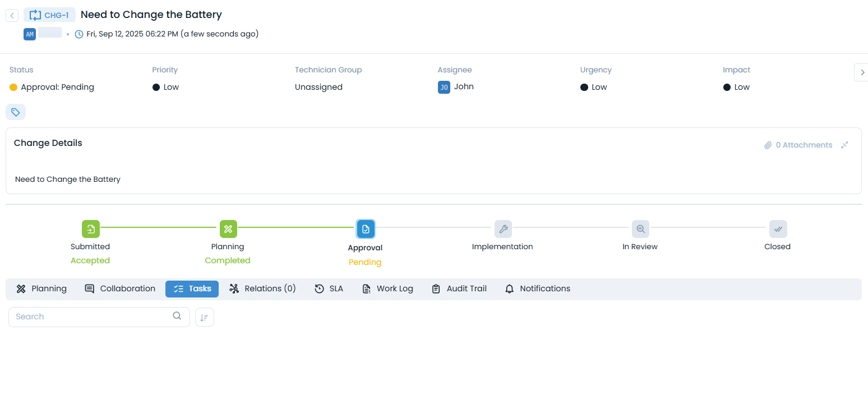This screenshot has height=417, width=868.
Task: Select the In Review magnifier stage icon
Action: 640,228
